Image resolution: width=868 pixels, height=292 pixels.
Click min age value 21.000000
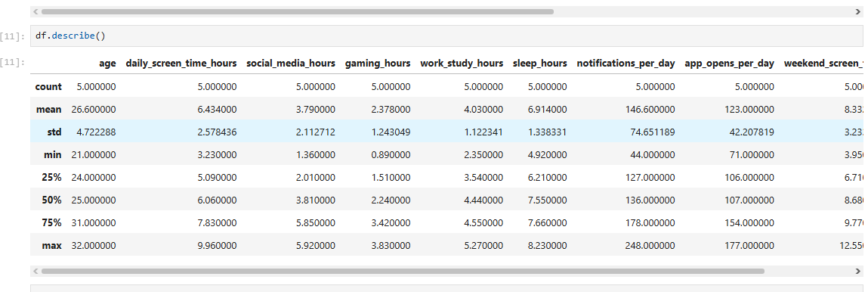[94, 155]
